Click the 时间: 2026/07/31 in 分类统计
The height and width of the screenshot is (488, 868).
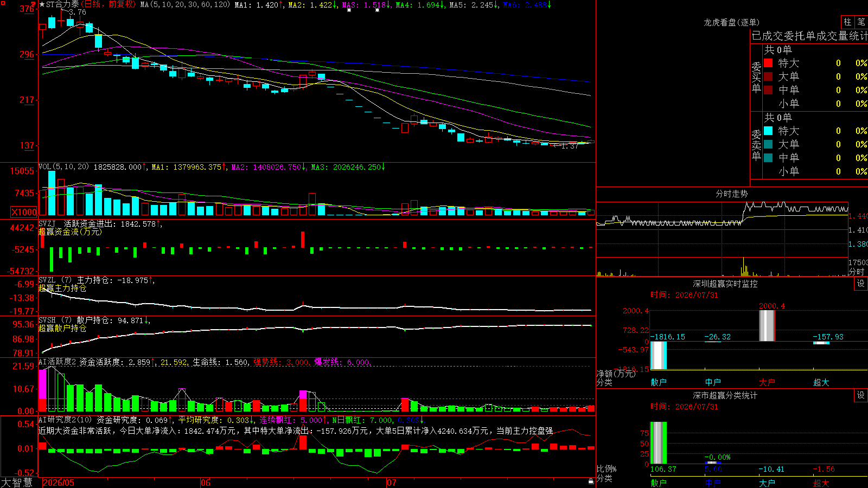(684, 407)
